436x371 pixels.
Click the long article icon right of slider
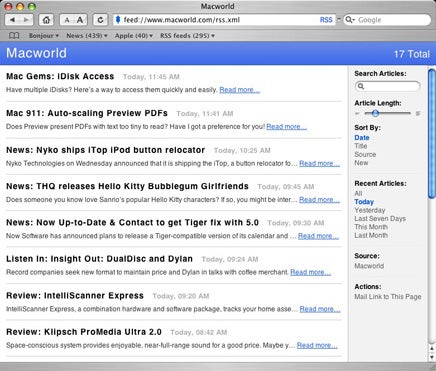coord(418,114)
